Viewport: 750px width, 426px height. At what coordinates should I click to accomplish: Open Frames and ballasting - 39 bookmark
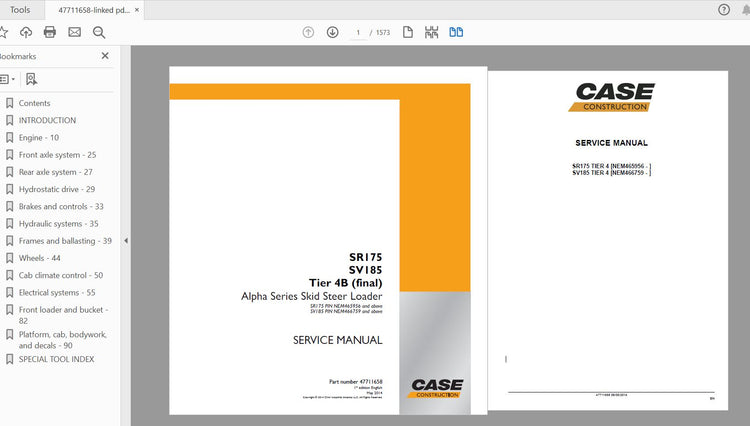65,240
